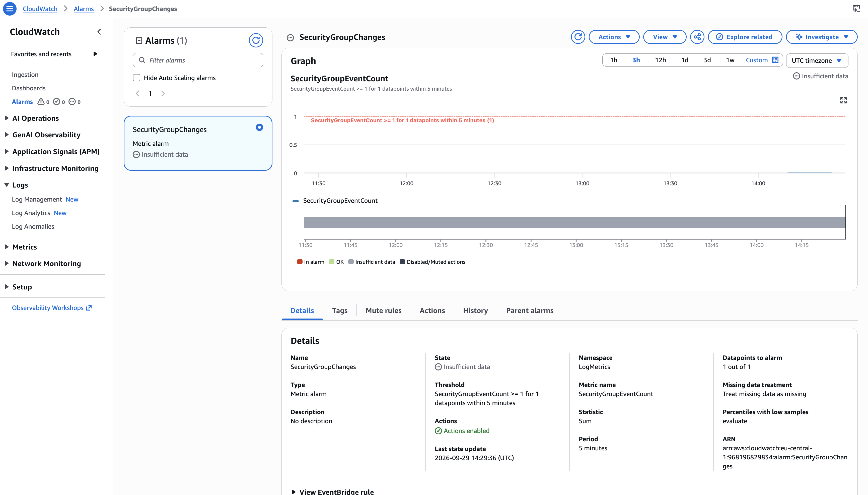Collapse the Alarms list panel icon
The width and height of the screenshot is (868, 495).
(139, 40)
